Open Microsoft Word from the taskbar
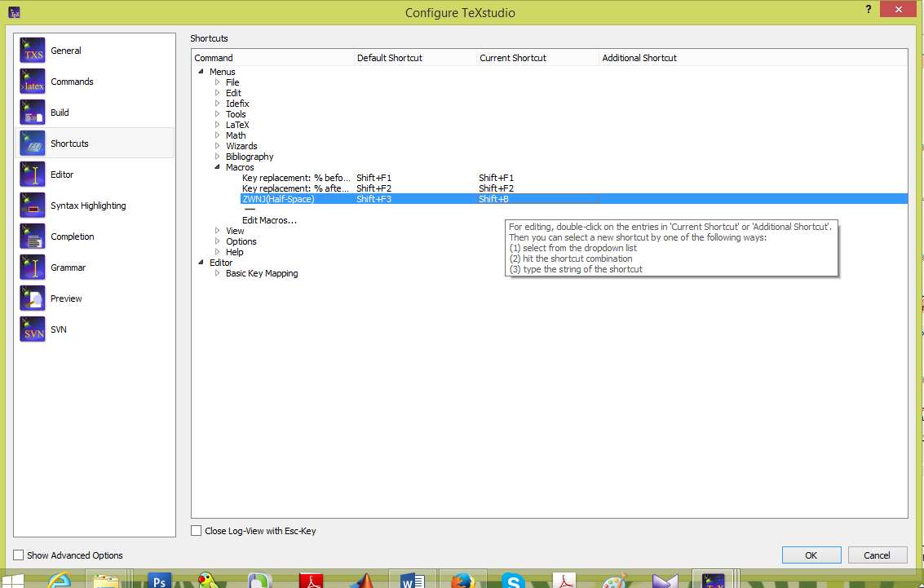The height and width of the screenshot is (588, 924). [413, 580]
